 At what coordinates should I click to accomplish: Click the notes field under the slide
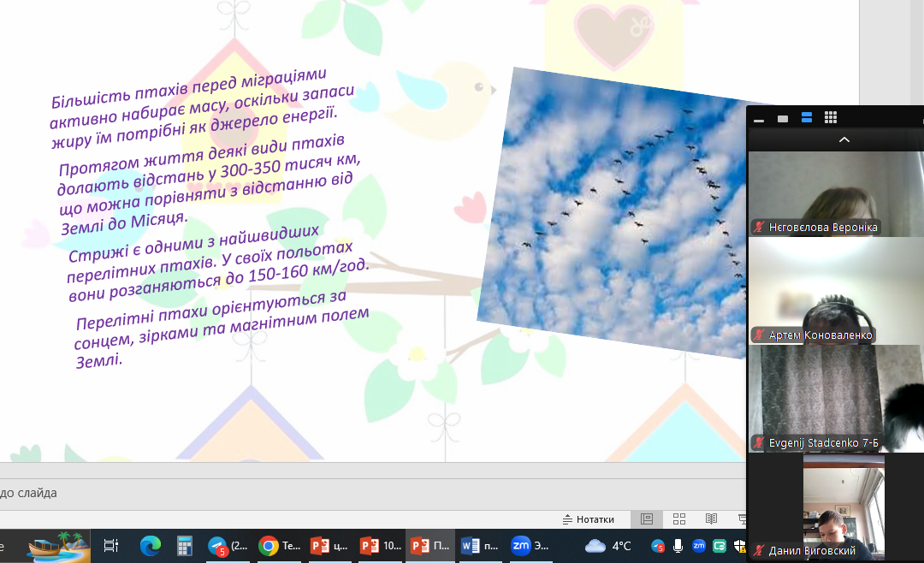(x=372, y=493)
